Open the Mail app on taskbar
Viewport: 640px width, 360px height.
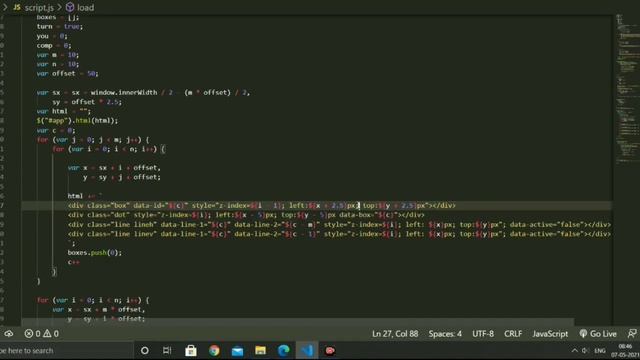pos(237,351)
